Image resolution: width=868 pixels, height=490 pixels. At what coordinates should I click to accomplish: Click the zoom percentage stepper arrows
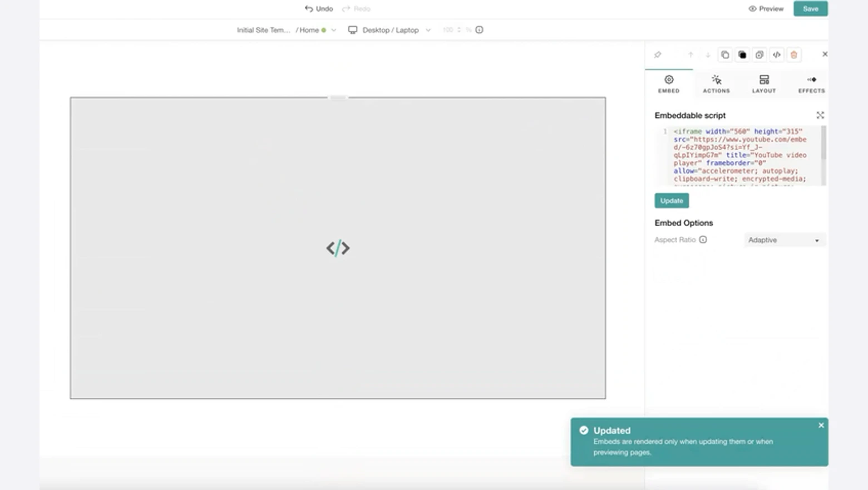(x=459, y=30)
